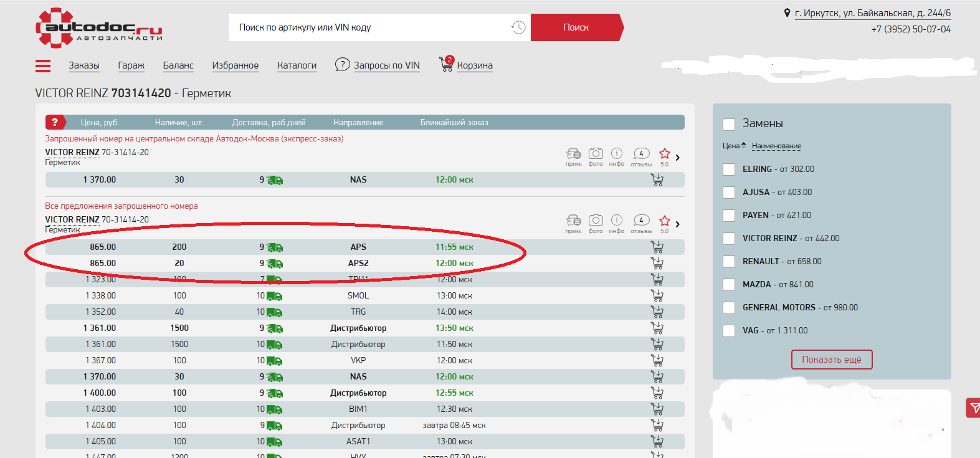Image resolution: width=980 pixels, height=458 pixels.
Task: Expand the express-order item chevron
Action: [678, 157]
